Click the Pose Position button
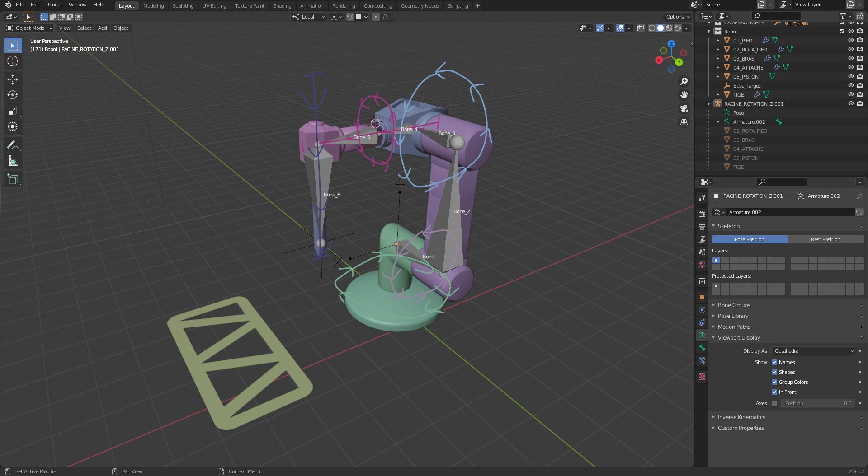 click(750, 239)
